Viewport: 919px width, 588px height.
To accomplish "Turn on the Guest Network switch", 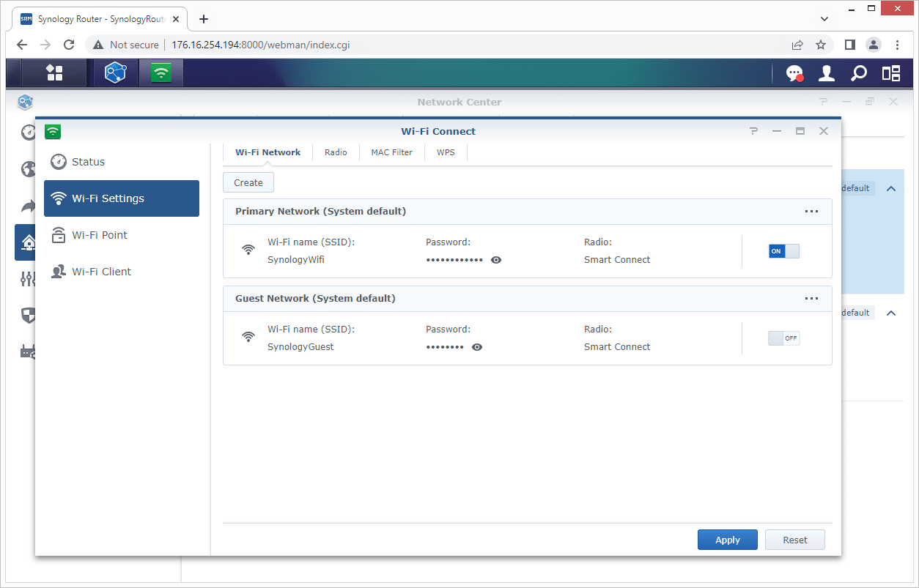I will click(x=784, y=338).
